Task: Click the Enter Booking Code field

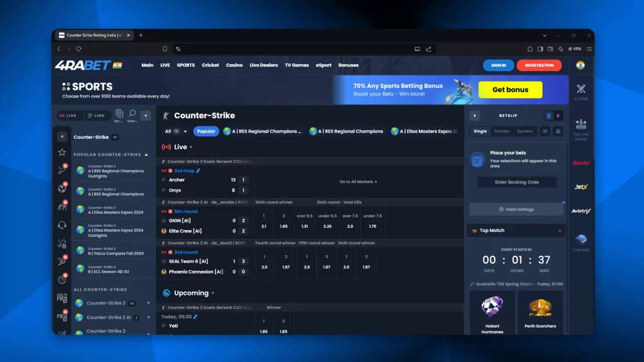Action: click(517, 182)
